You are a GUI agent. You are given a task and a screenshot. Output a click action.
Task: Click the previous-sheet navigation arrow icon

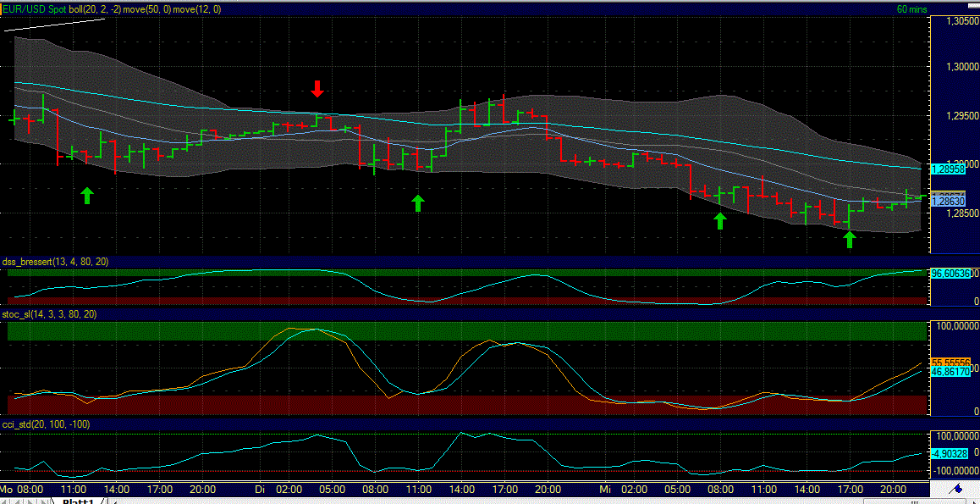coord(16,500)
